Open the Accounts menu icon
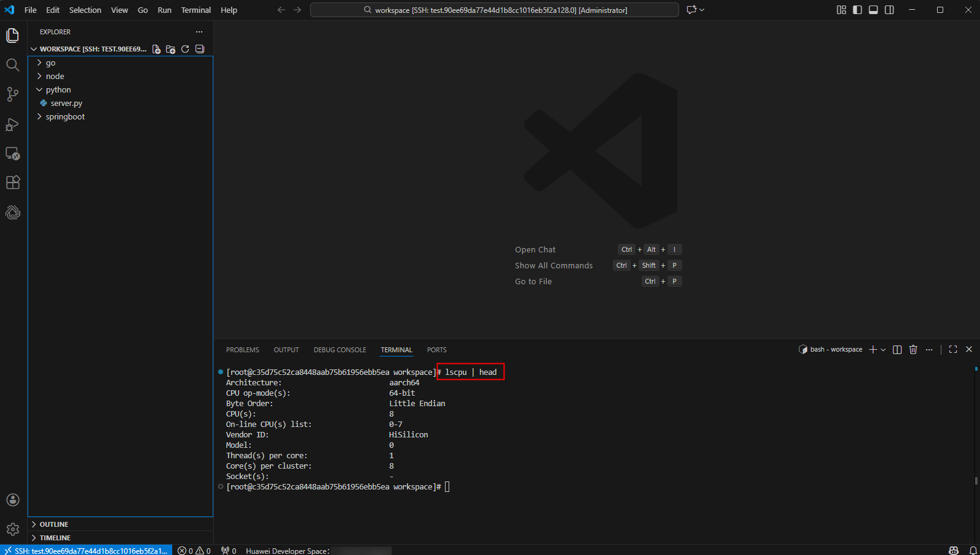Viewport: 980px width, 555px height. click(13, 500)
